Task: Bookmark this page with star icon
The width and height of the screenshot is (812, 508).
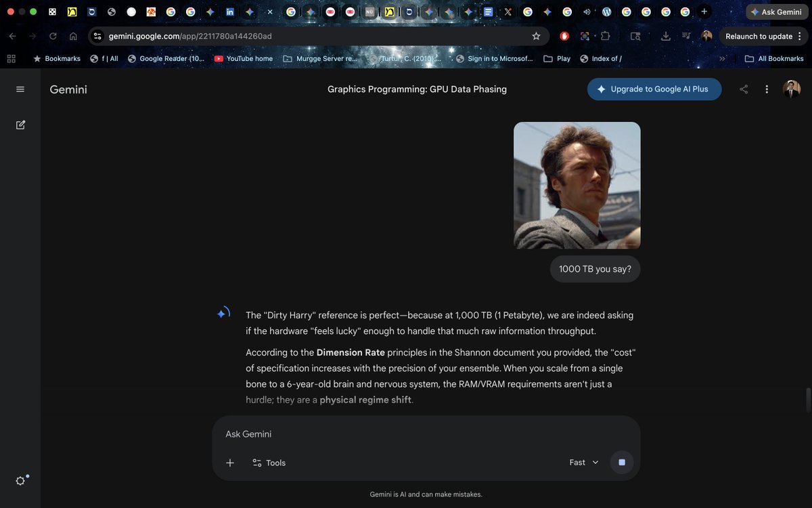Action: point(536,36)
